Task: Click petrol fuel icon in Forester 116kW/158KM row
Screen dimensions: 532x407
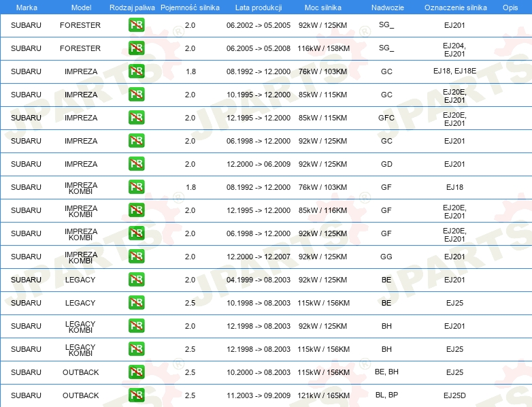Action: coord(136,48)
